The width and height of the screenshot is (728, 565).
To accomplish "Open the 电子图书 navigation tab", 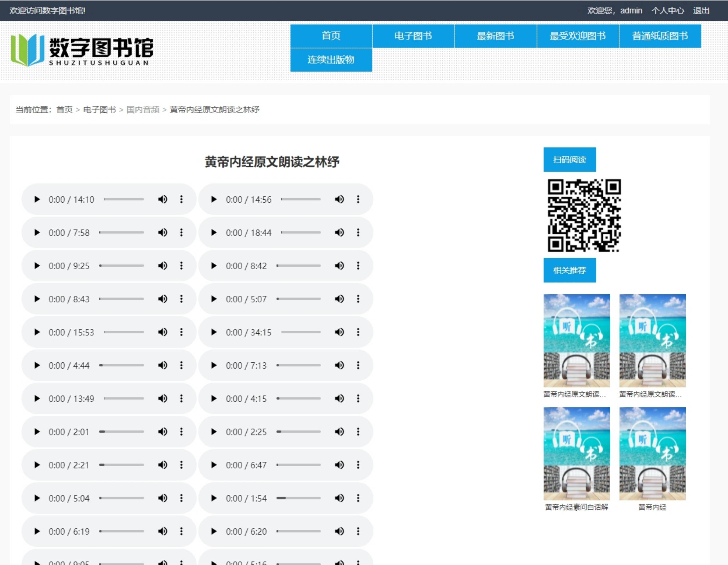I will pyautogui.click(x=413, y=36).
